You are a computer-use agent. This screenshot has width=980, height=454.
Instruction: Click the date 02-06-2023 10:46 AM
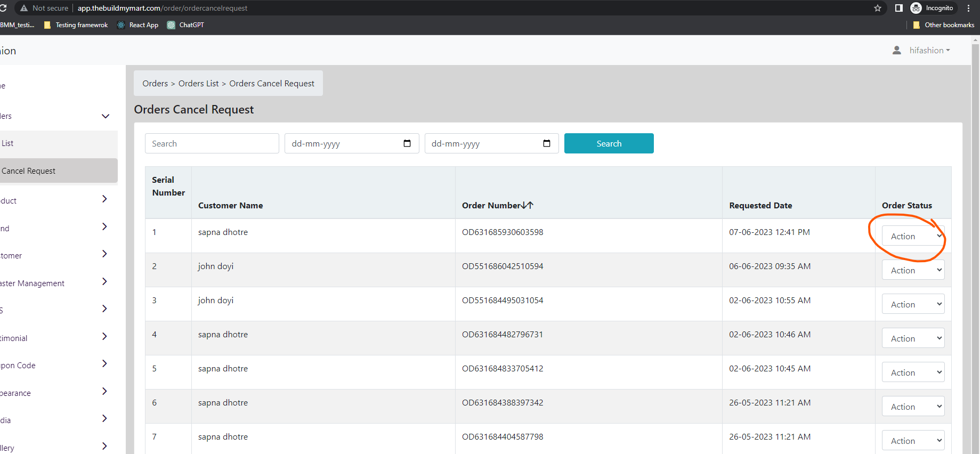point(770,334)
